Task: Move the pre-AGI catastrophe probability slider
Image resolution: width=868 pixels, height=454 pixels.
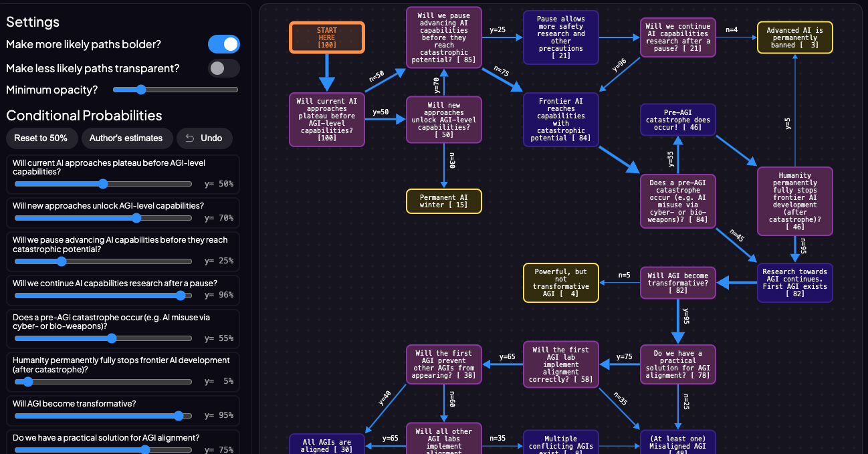Action: click(x=111, y=338)
